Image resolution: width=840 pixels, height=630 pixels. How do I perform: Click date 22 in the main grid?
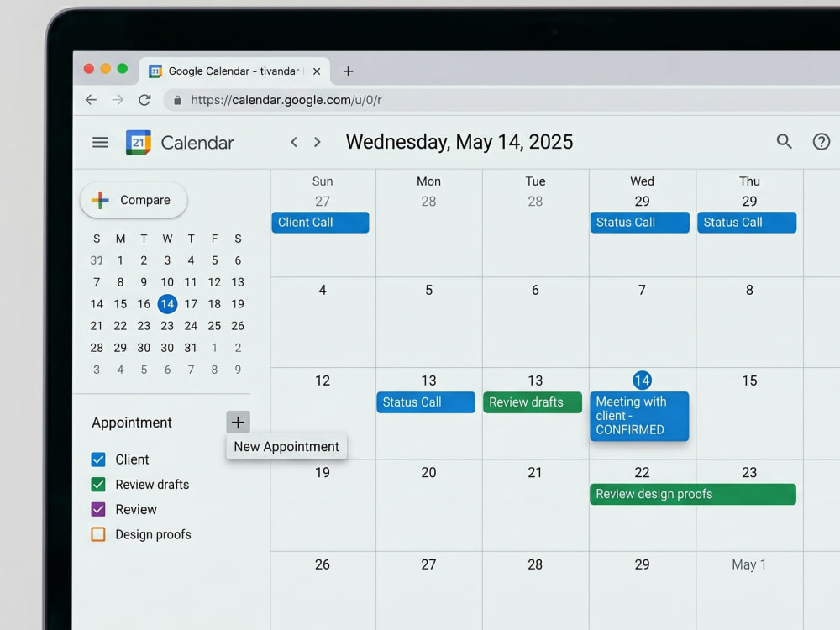point(642,472)
